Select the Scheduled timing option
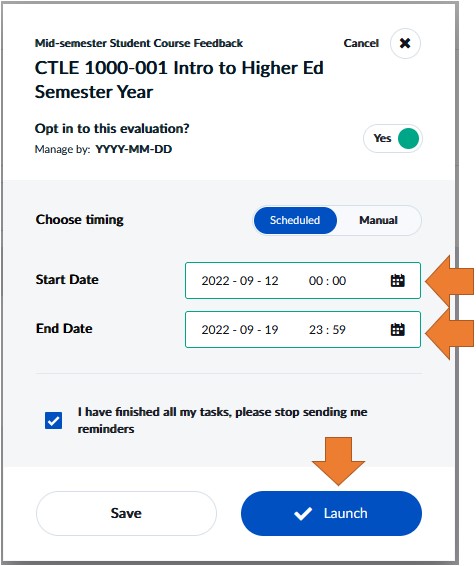 295,220
